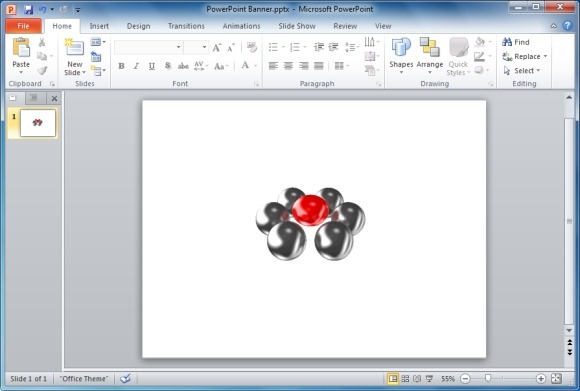Viewport: 580px width, 391px height.
Task: Open the Shape Fill dropdown arrow
Action: click(x=490, y=42)
